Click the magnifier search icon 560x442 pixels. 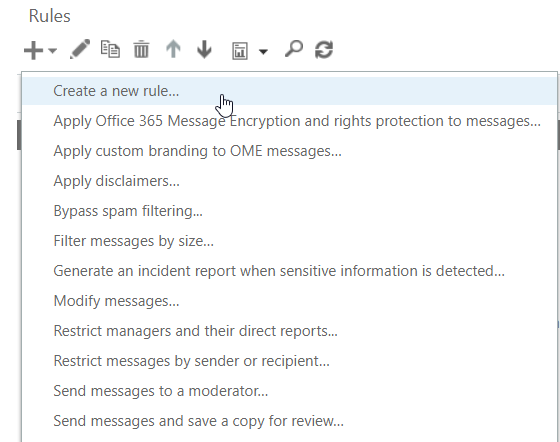294,49
